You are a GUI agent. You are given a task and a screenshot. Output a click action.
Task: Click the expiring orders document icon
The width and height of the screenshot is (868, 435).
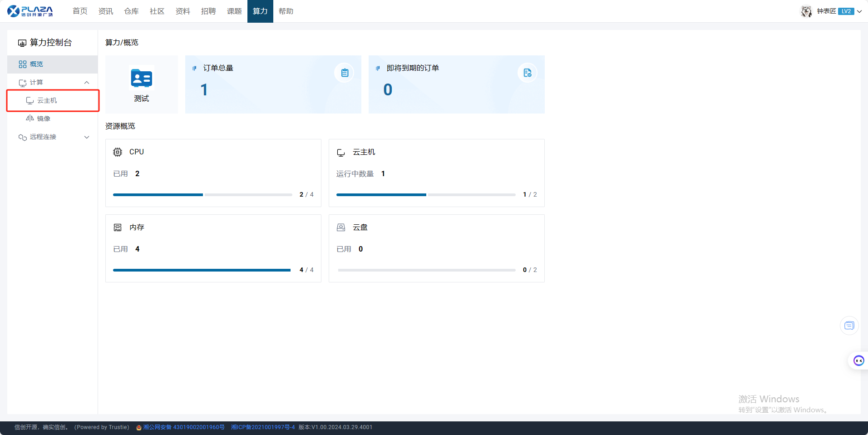527,73
